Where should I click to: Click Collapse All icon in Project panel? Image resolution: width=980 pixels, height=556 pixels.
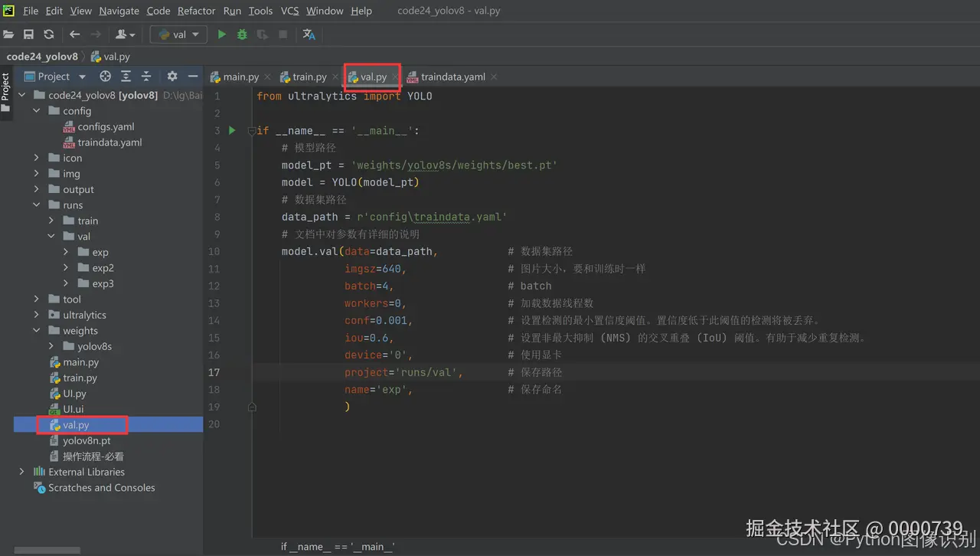146,77
